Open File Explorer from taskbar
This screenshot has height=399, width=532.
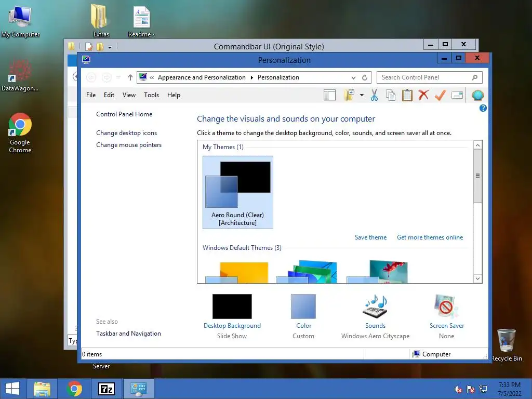tap(42, 389)
